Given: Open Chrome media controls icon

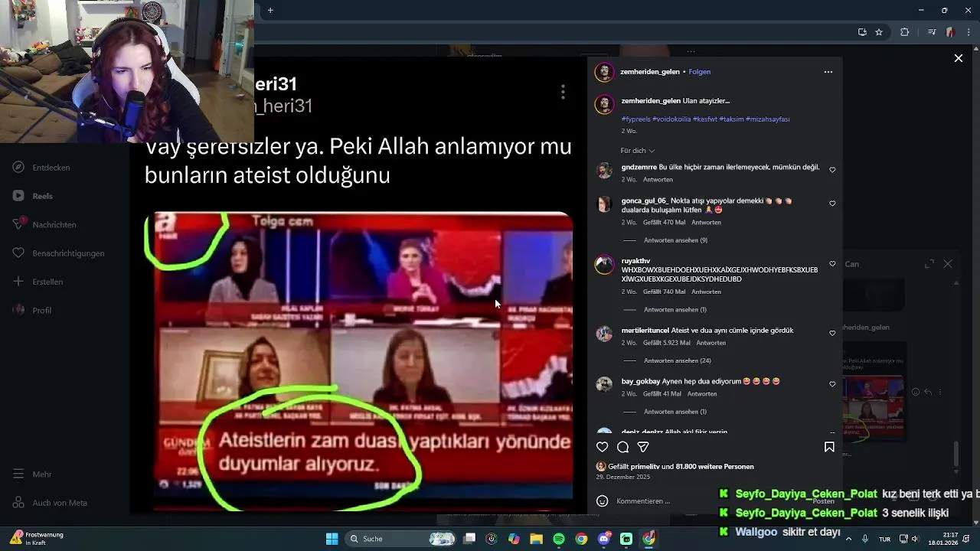Looking at the screenshot, I should click(932, 32).
